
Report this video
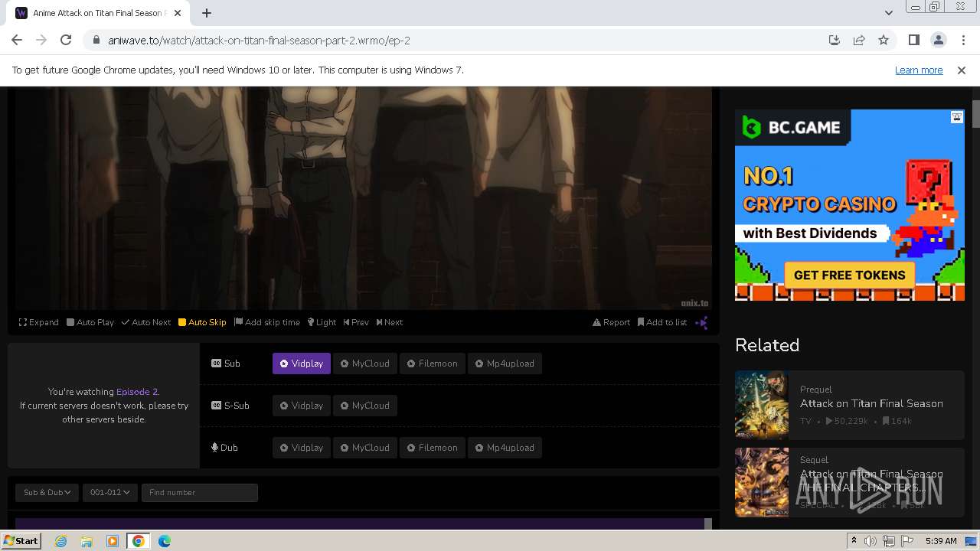click(x=611, y=322)
